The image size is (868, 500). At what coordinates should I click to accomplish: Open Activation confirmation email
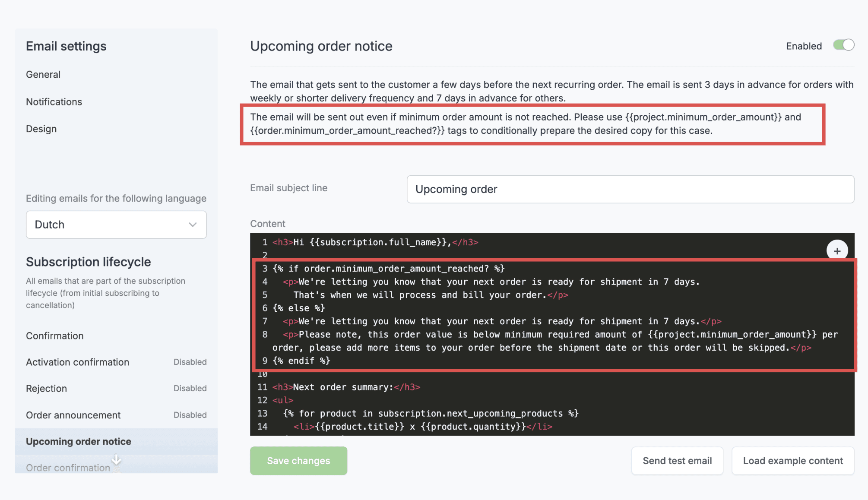78,362
